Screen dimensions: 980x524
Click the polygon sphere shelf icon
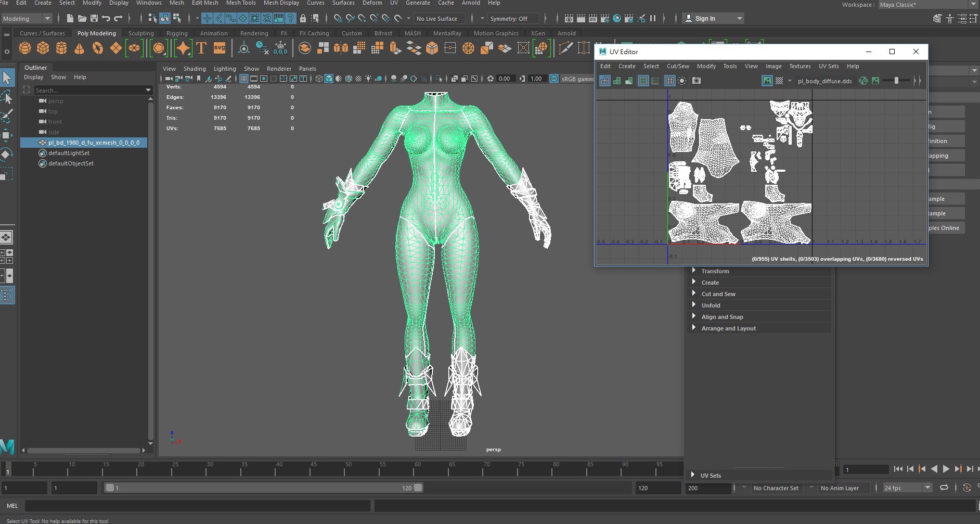[x=24, y=48]
